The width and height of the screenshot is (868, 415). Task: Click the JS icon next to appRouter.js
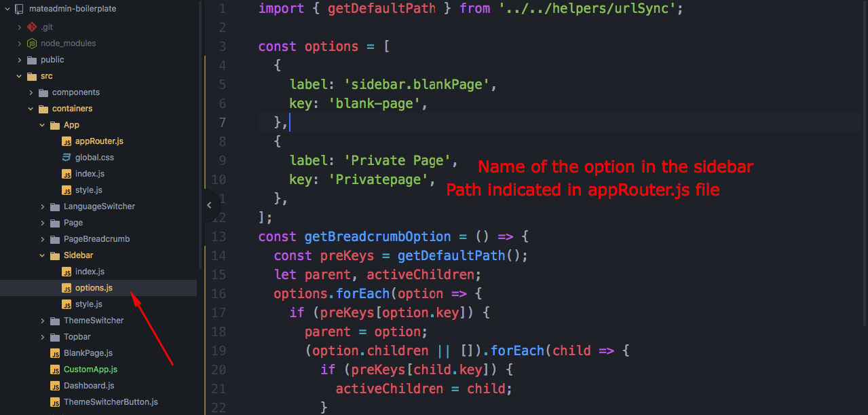67,141
